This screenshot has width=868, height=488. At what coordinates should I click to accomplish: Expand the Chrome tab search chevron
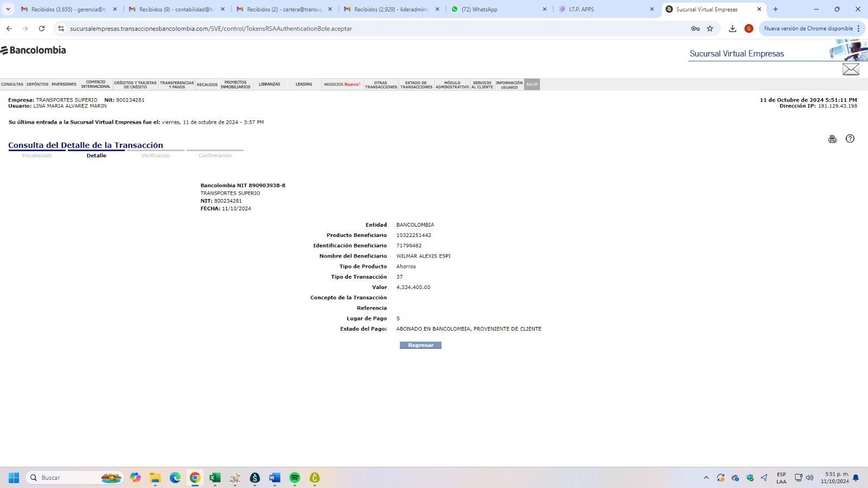pyautogui.click(x=8, y=9)
